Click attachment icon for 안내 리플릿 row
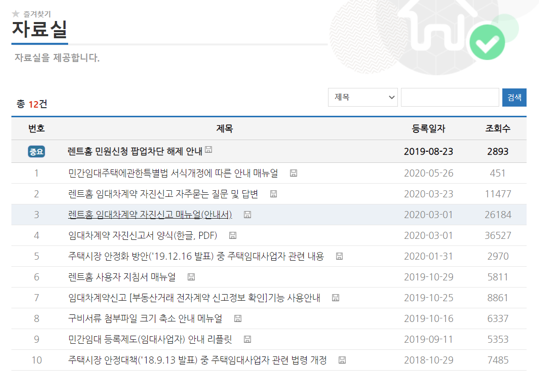 (x=247, y=339)
